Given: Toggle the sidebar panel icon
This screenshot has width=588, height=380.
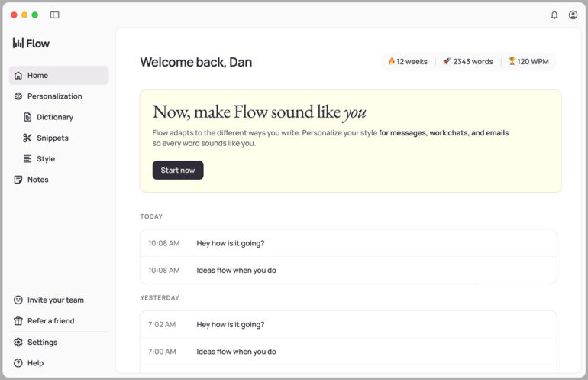Looking at the screenshot, I should point(54,15).
